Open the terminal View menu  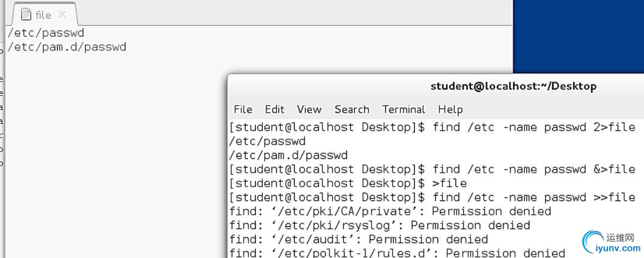[x=309, y=109]
